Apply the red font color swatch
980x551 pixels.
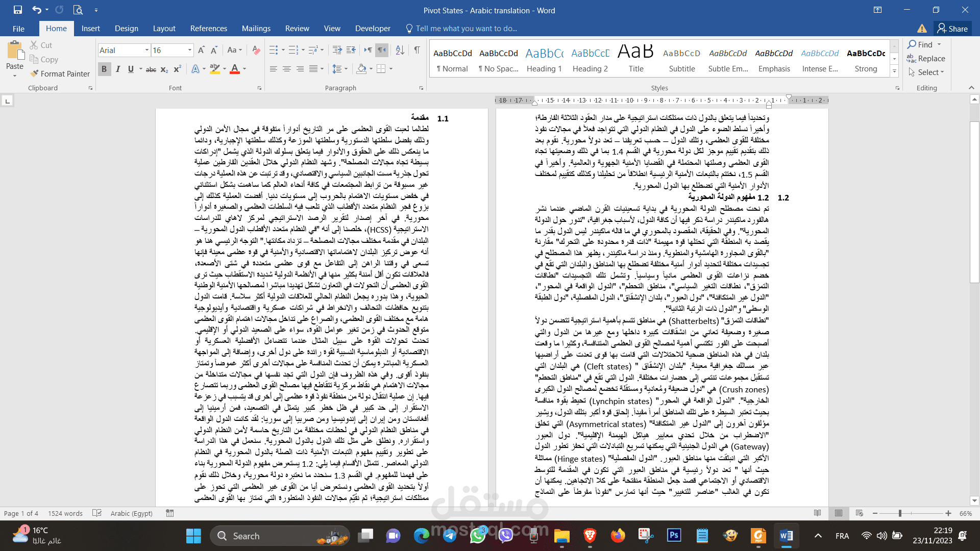[x=235, y=69]
